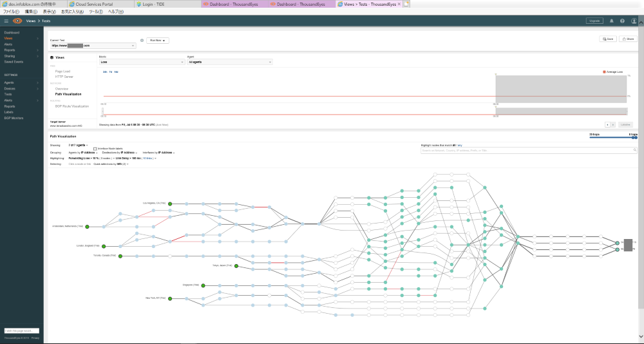This screenshot has height=344, width=644.
Task: Expand the Views sidebar submenu arrow
Action: coord(38,38)
